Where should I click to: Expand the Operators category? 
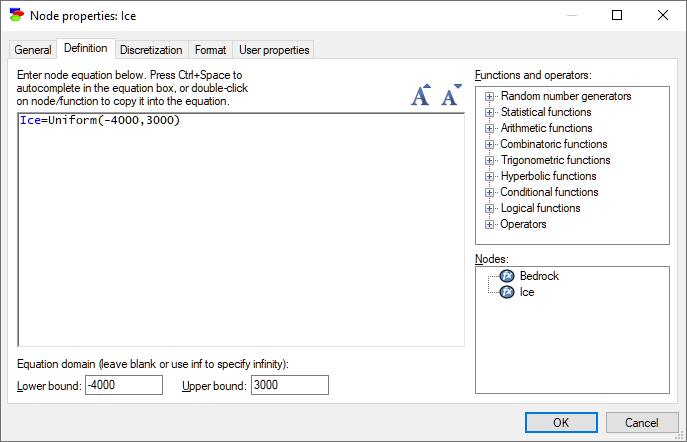coord(489,224)
